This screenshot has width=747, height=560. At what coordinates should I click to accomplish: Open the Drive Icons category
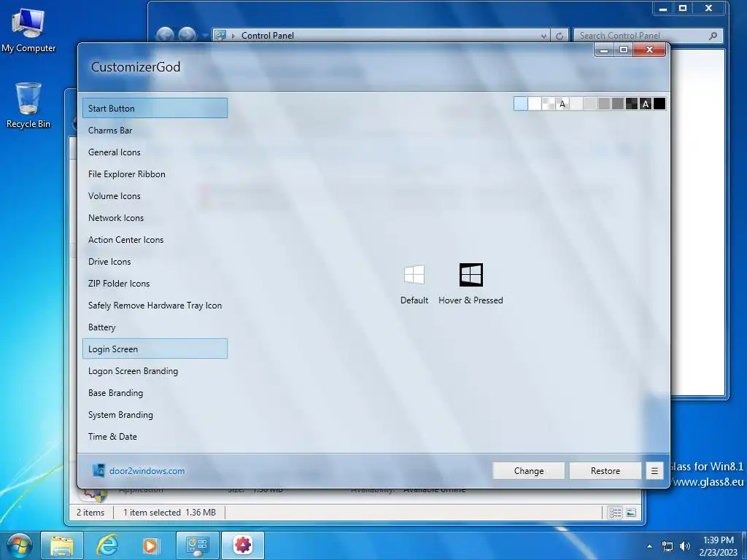(155, 262)
